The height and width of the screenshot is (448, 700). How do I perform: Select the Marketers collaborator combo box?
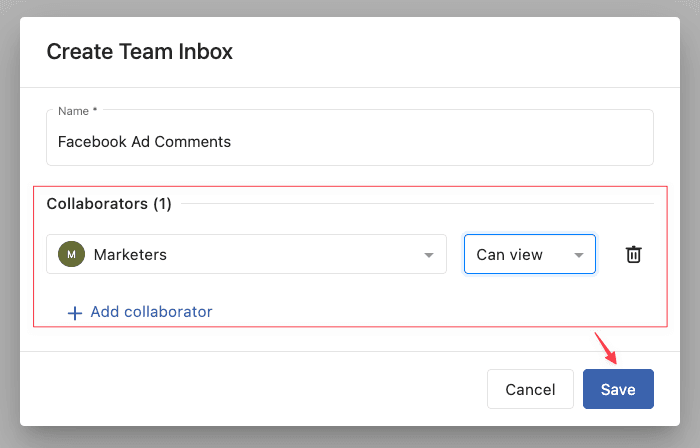tap(246, 254)
